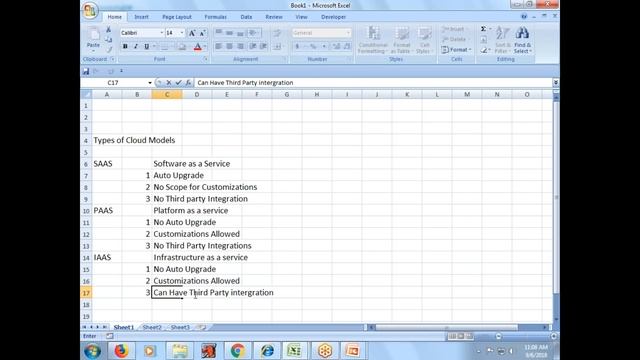Open Sort & Filter menu
640x360 pixels.
click(x=502, y=40)
